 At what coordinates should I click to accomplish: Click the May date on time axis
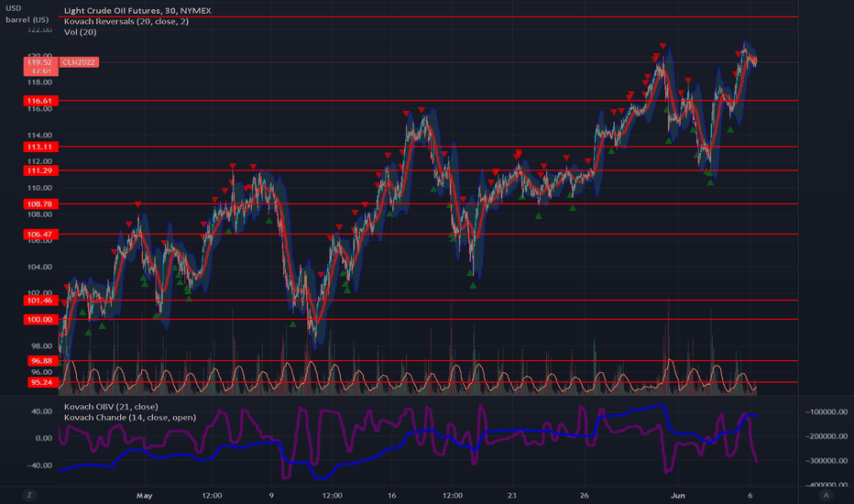click(x=145, y=495)
